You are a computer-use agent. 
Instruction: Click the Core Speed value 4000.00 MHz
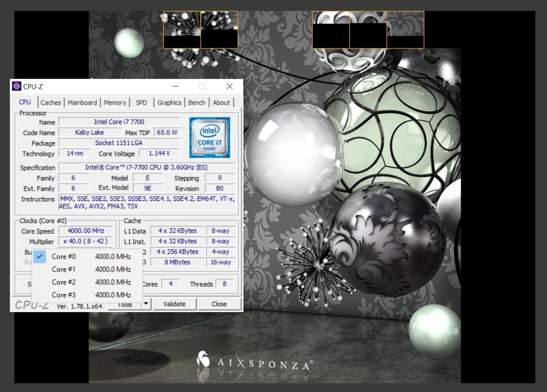86,231
